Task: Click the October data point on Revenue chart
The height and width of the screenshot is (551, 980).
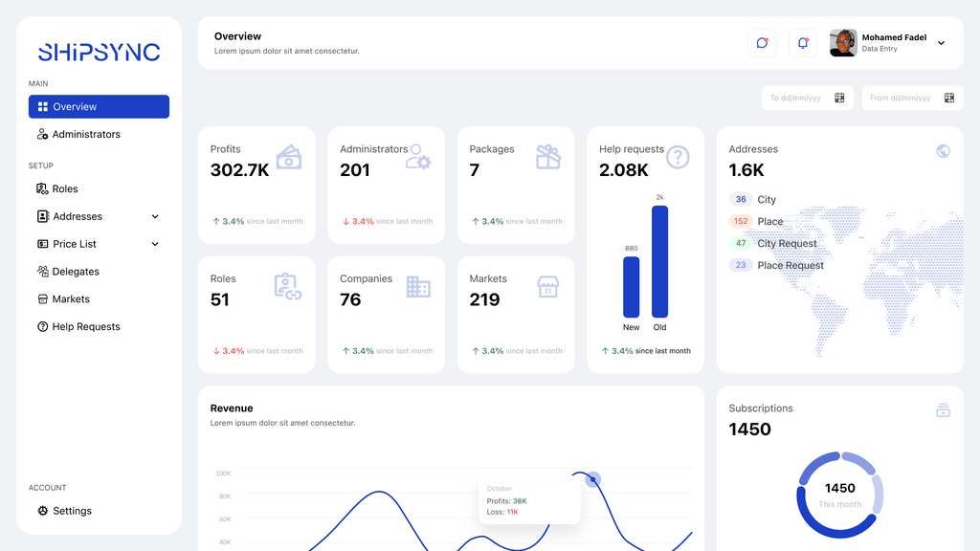Action: pos(592,479)
